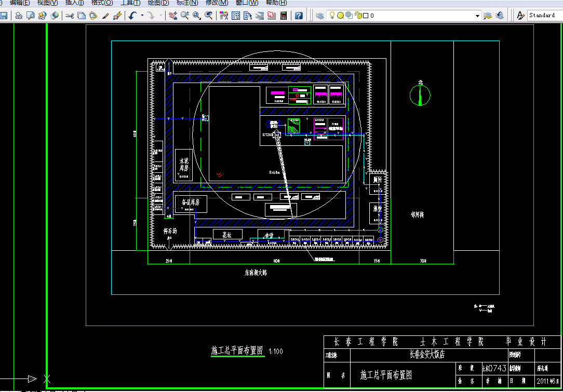Click the underlined 施工总平面布置图 drawing title
This screenshot has height=392, width=563.
(x=237, y=350)
